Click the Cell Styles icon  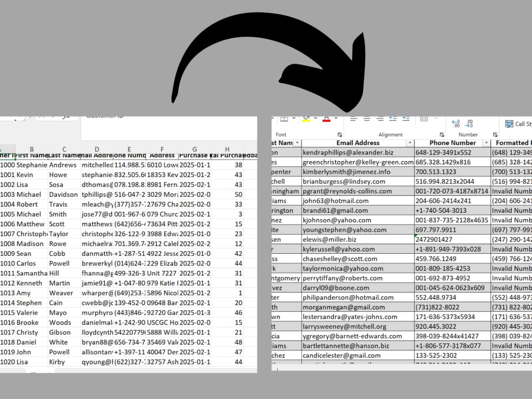click(509, 124)
